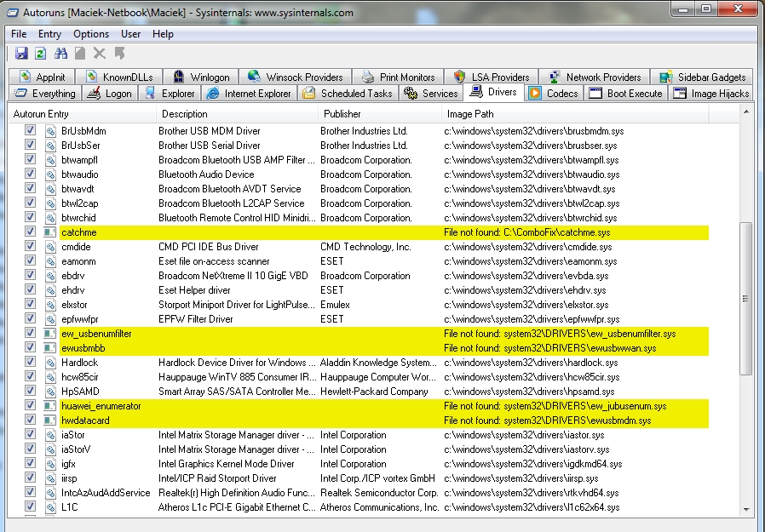Select the epfwwfpr driver row
This screenshot has height=532, width=765.
tap(359, 319)
